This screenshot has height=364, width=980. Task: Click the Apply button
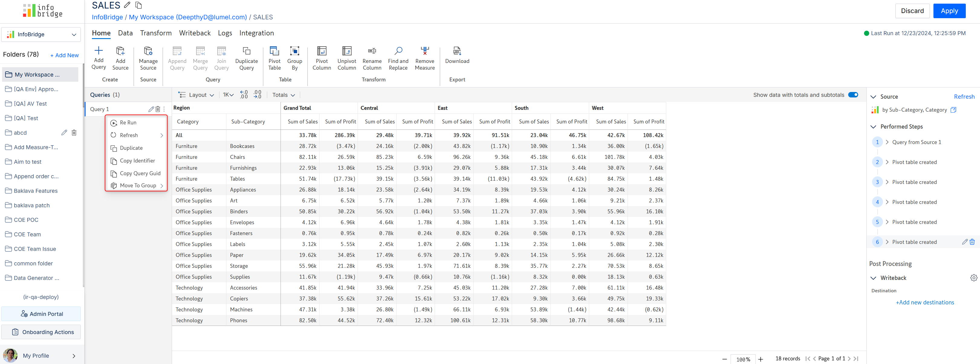(x=949, y=11)
